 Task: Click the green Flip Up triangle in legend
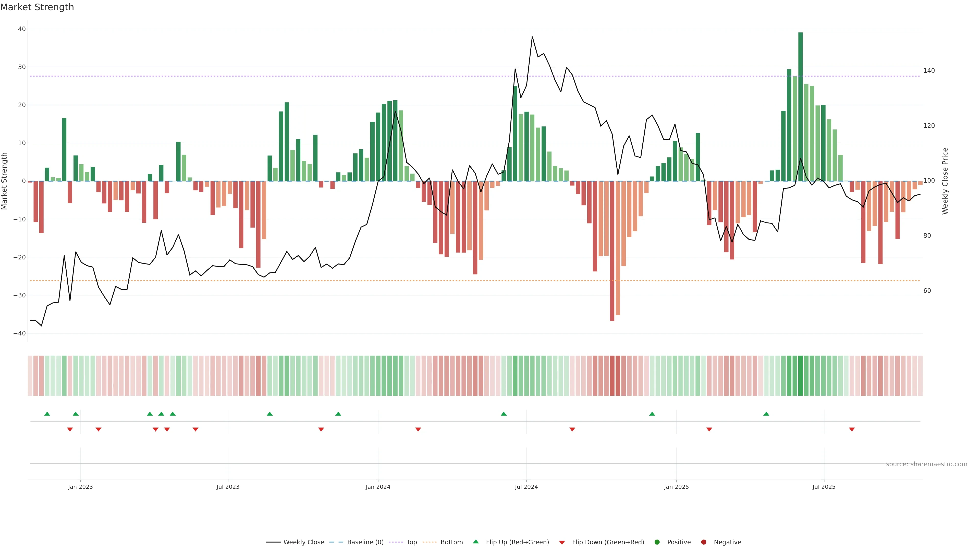[475, 542]
